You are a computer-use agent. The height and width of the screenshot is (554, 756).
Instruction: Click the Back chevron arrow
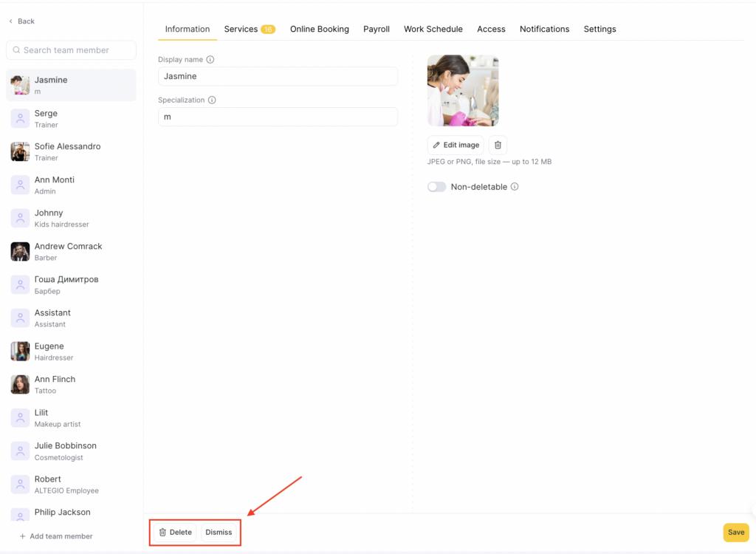click(x=10, y=21)
